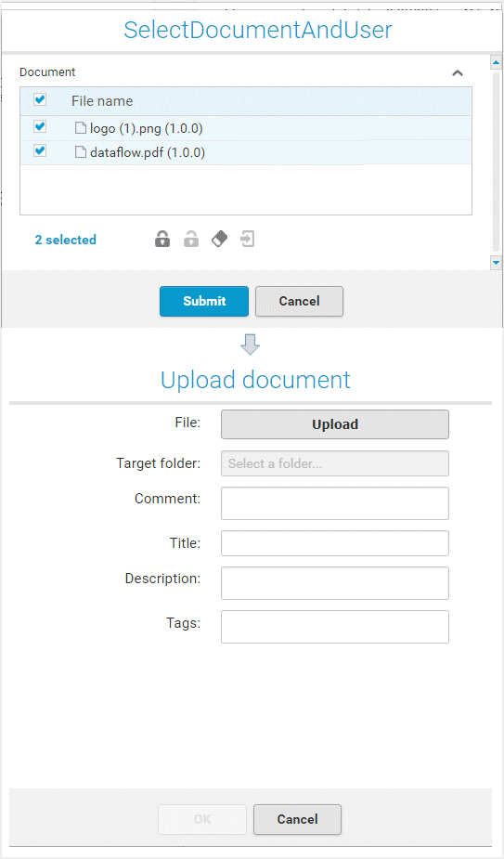The height and width of the screenshot is (859, 504).
Task: Click the eraser clear selection icon
Action: coord(220,239)
